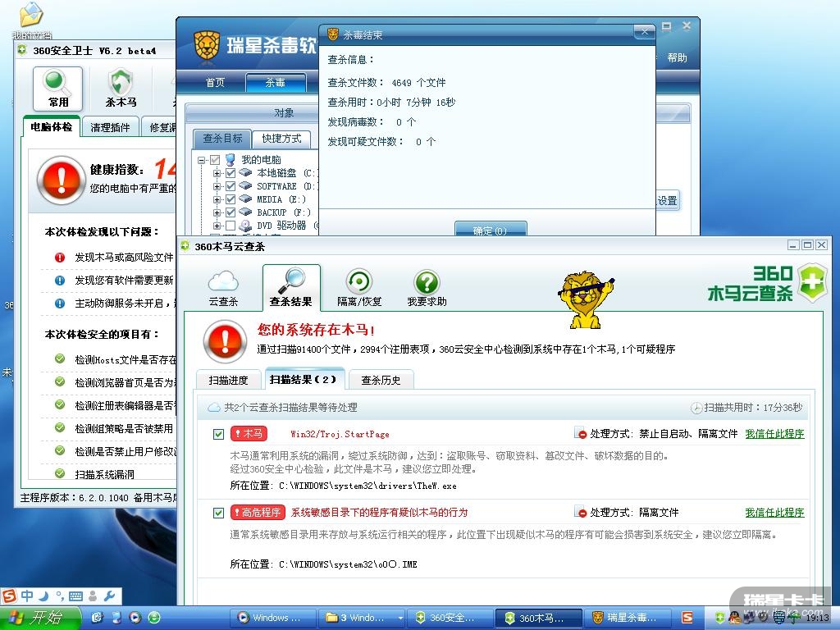Open the IME wrench settings icon
The image size is (840, 630).
coord(110,596)
